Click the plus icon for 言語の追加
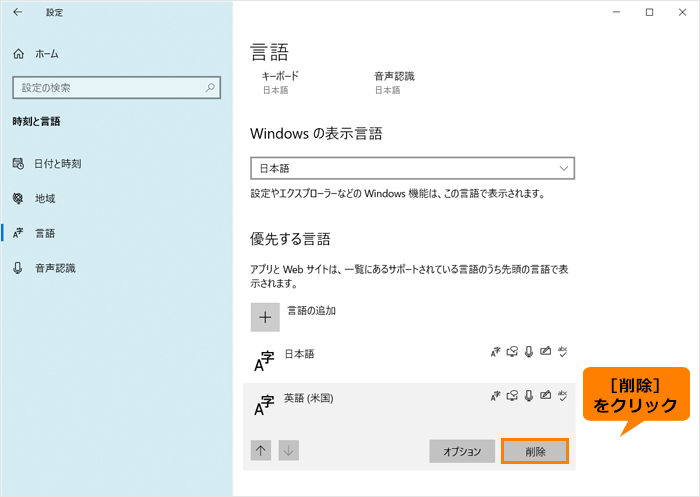The height and width of the screenshot is (497, 700). 265,317
